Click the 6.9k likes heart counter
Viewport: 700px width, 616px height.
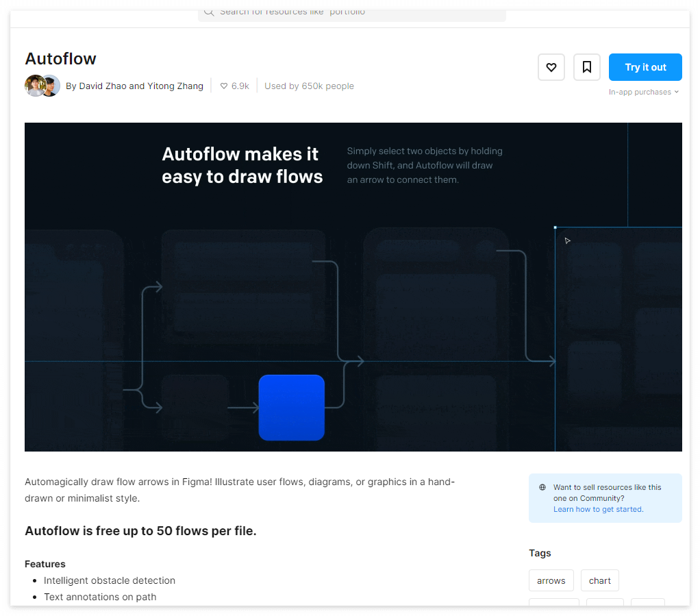(234, 86)
